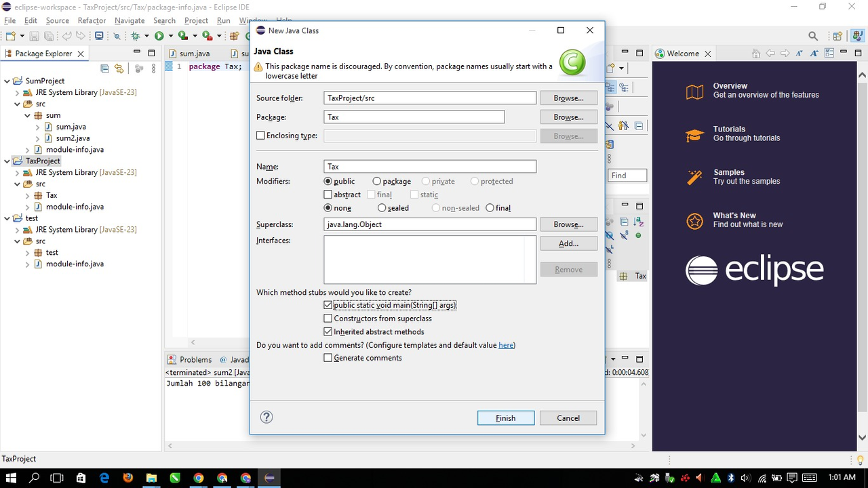Screen dimensions: 868x488
Task: Open Firefox from the taskbar
Action: 127,478
